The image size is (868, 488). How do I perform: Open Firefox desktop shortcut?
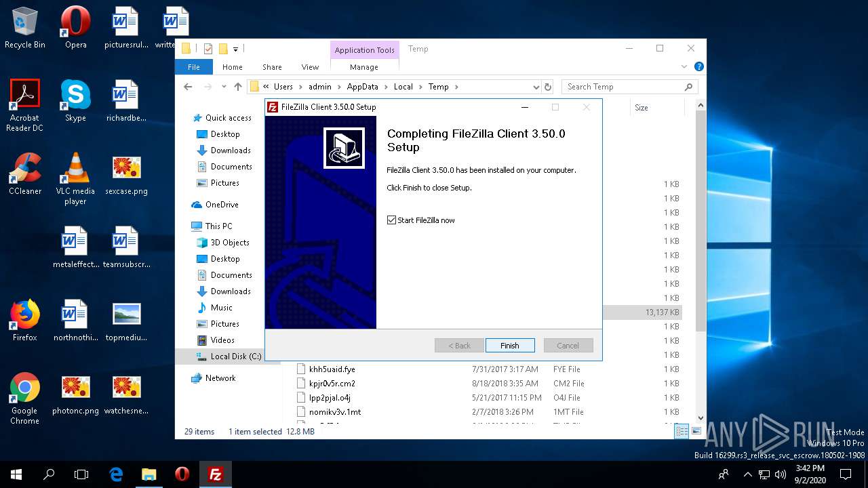pos(25,321)
